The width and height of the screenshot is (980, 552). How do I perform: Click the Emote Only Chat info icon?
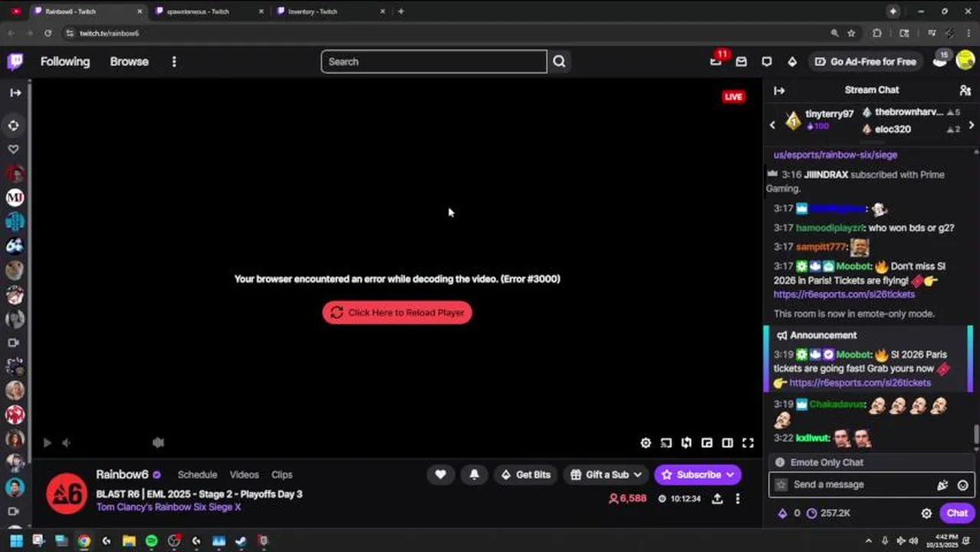point(780,462)
